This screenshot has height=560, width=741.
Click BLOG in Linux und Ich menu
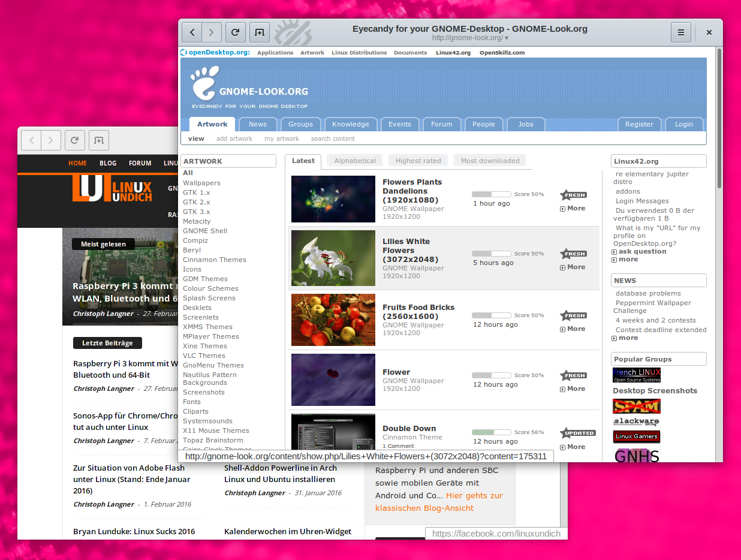pos(108,163)
